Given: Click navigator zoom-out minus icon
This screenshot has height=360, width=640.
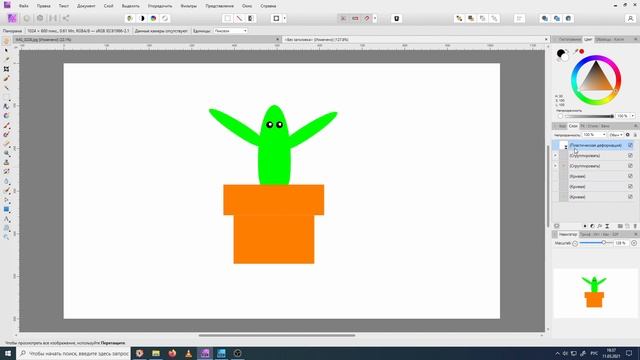Looking at the screenshot, I should pos(575,243).
